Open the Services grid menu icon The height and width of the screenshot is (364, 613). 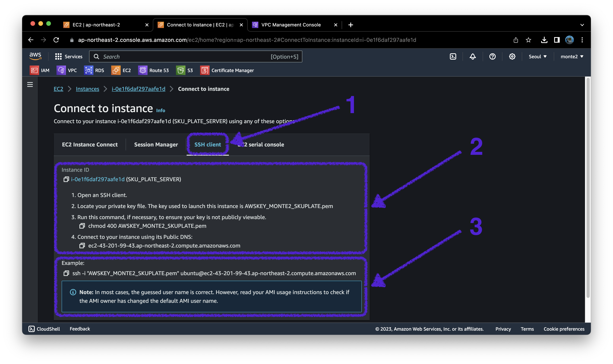(x=58, y=57)
